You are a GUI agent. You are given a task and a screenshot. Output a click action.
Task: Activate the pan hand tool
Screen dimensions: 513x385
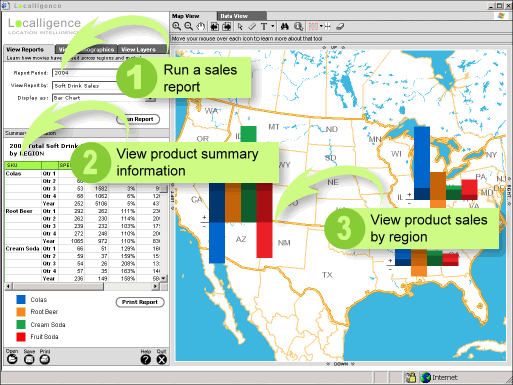coord(200,27)
